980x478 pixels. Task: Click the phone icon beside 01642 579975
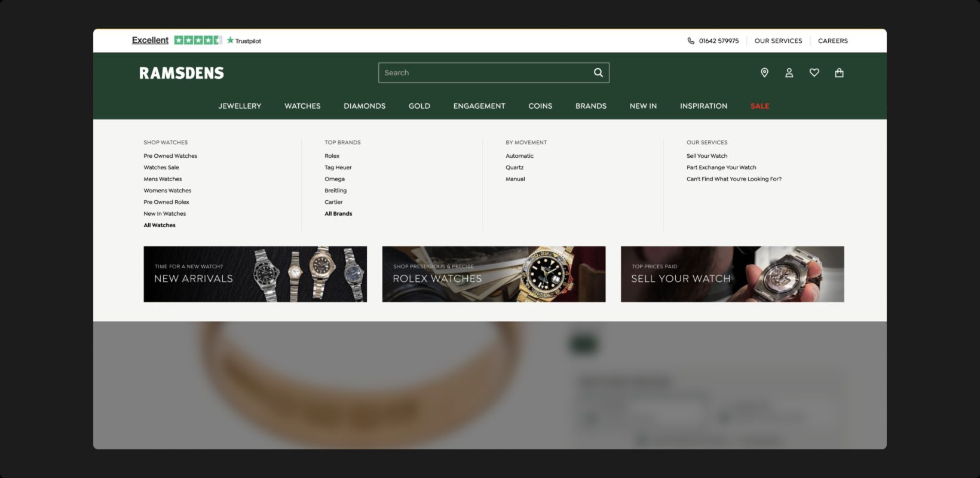[691, 41]
